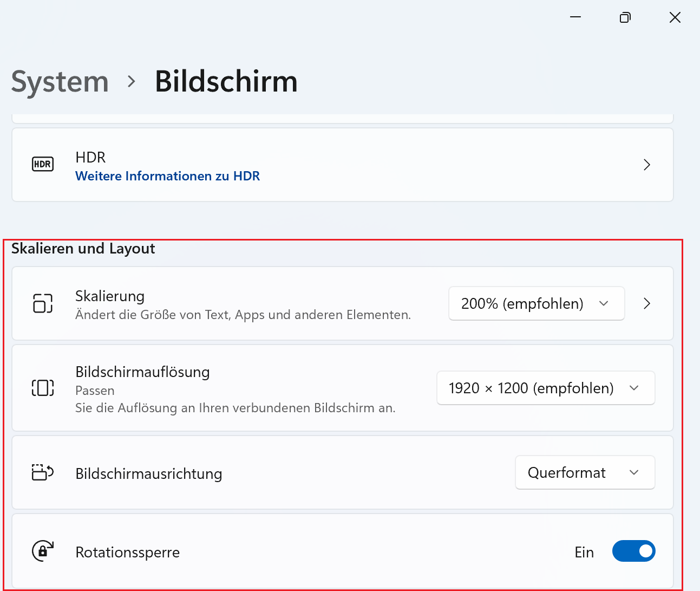Click the Rotationssperre lock icon
Viewport: 700px width, 591px height.
tap(43, 551)
